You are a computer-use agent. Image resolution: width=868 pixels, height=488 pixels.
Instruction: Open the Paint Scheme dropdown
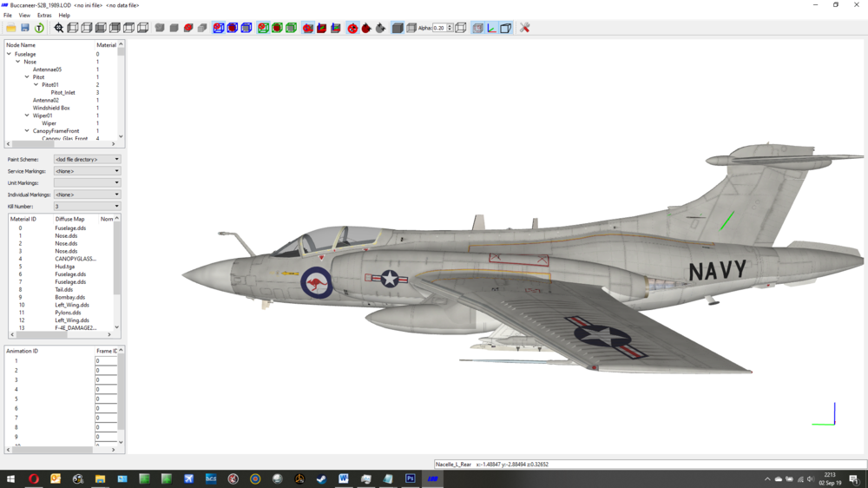87,160
